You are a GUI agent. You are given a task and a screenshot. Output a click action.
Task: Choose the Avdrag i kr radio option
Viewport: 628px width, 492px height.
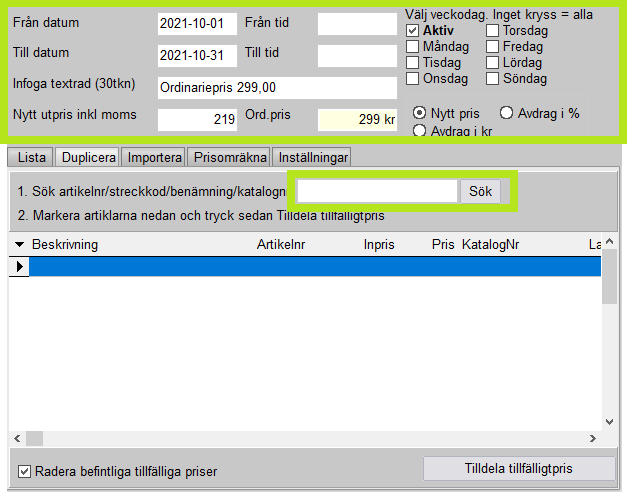(419, 130)
